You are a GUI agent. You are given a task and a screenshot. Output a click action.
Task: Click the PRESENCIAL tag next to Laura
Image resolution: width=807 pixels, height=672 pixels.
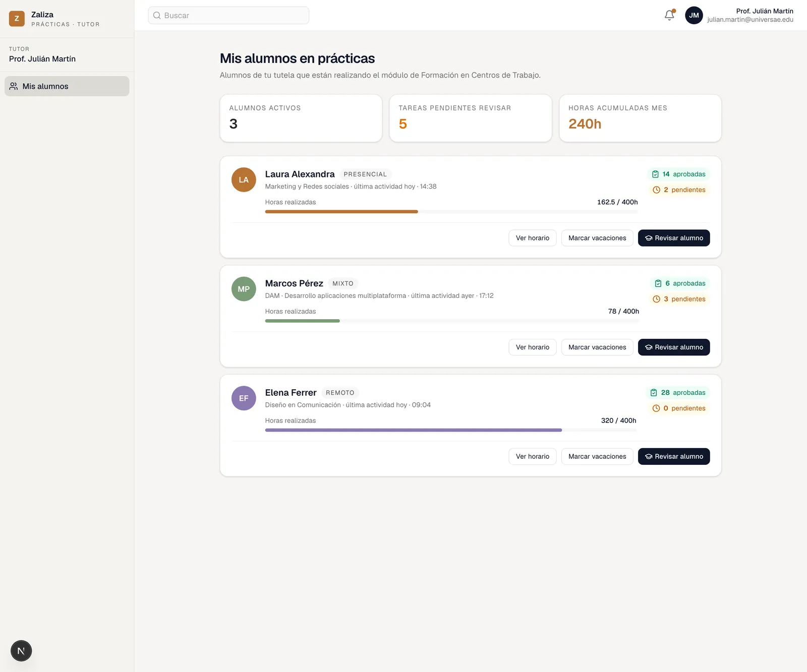point(365,174)
